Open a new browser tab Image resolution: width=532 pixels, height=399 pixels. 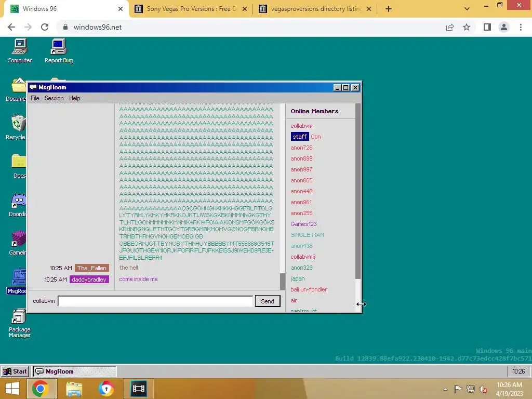click(389, 9)
